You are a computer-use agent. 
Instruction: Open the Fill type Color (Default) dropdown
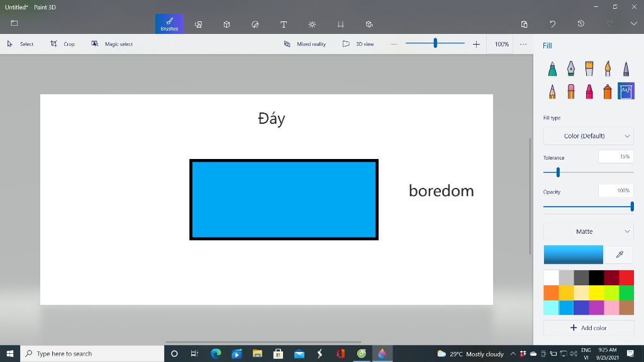click(589, 136)
